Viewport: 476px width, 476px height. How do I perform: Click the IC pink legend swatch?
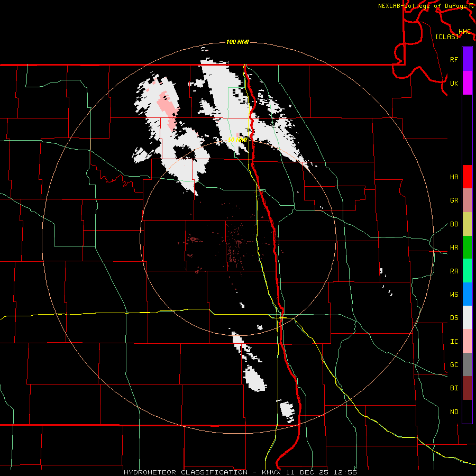pyautogui.click(x=467, y=341)
